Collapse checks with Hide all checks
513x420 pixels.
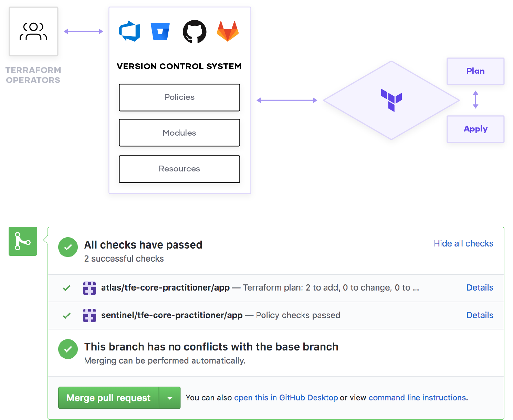point(463,244)
